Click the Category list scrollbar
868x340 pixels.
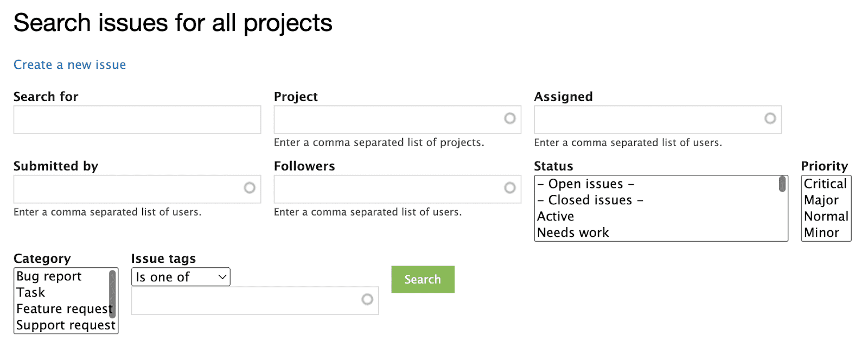pyautogui.click(x=113, y=293)
